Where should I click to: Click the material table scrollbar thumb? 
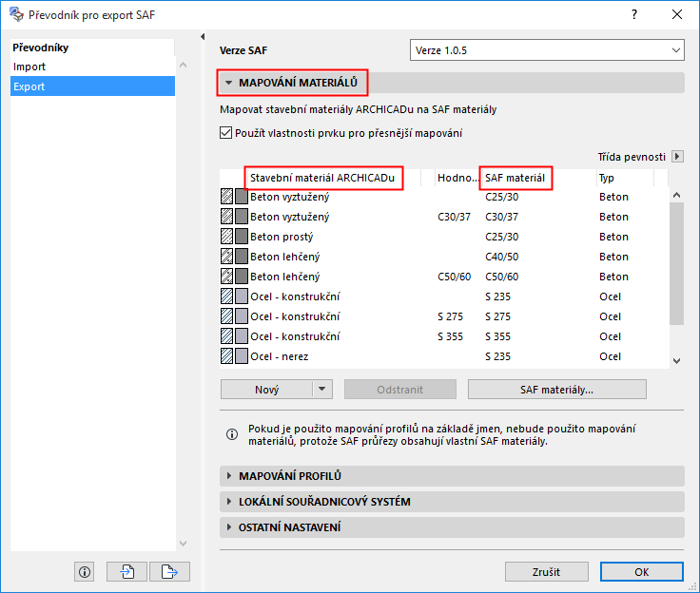click(677, 263)
